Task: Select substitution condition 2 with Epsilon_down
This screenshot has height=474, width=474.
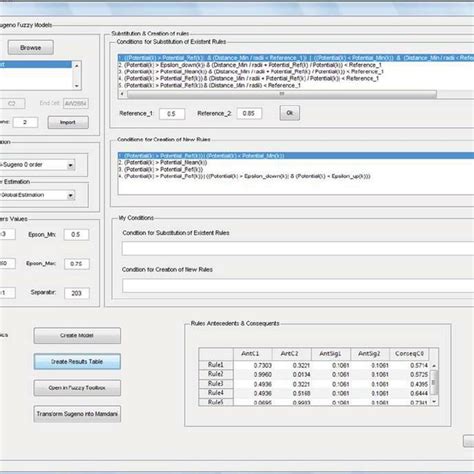Action: [296, 65]
